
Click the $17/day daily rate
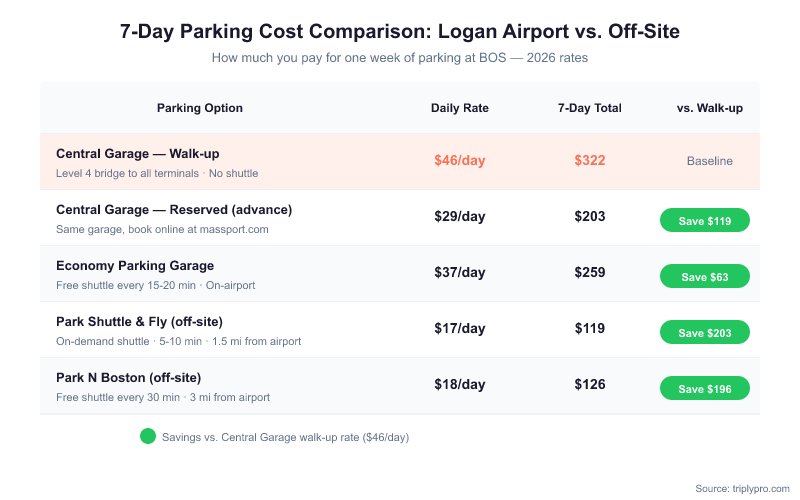pos(460,328)
